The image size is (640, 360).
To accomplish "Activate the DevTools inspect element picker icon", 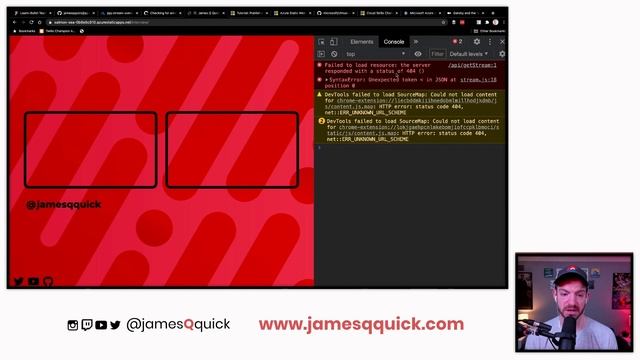I will (321, 42).
